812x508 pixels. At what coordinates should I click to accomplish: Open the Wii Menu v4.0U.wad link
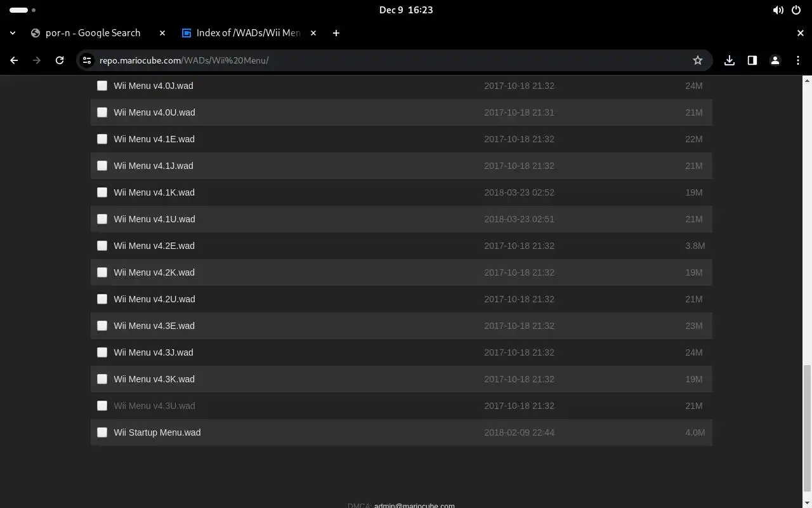tap(154, 112)
